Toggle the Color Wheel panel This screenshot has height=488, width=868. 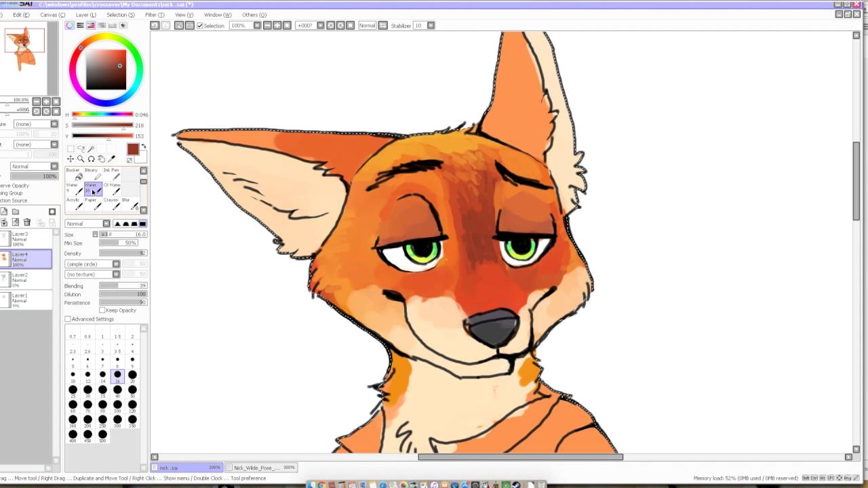click(x=70, y=25)
